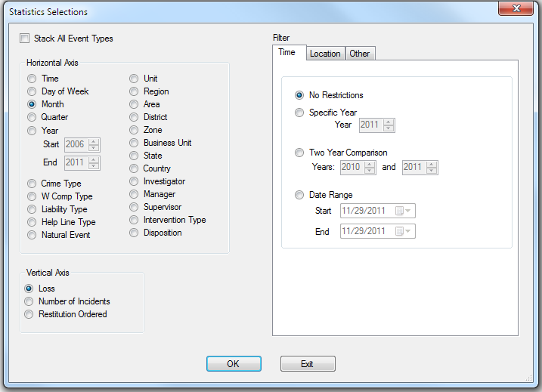
Task: Choose Natural Event radio button
Action: [x=32, y=235]
